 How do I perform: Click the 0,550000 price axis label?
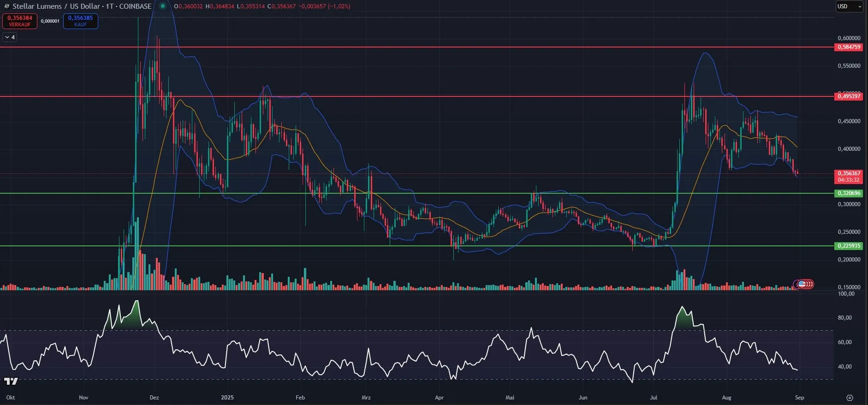(849, 66)
